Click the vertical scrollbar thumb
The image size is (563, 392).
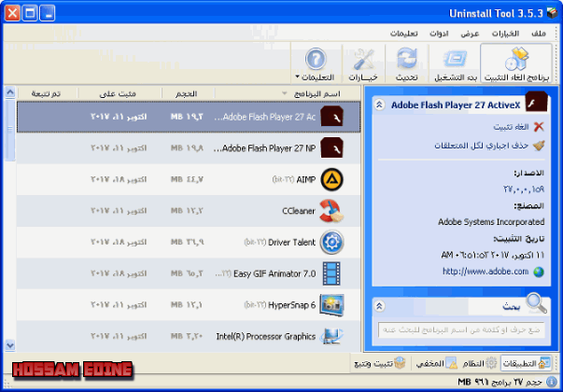point(10,130)
